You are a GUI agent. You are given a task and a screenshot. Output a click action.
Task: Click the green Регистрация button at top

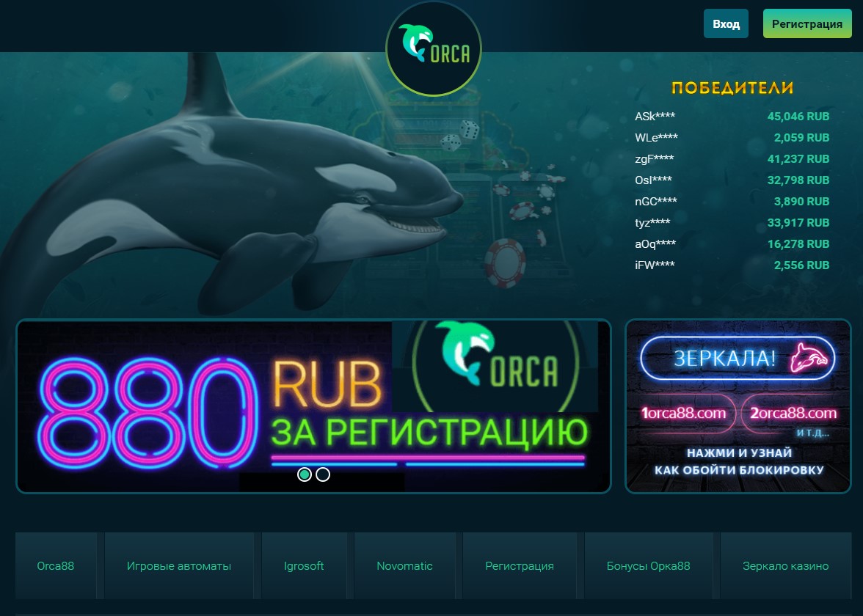point(807,23)
